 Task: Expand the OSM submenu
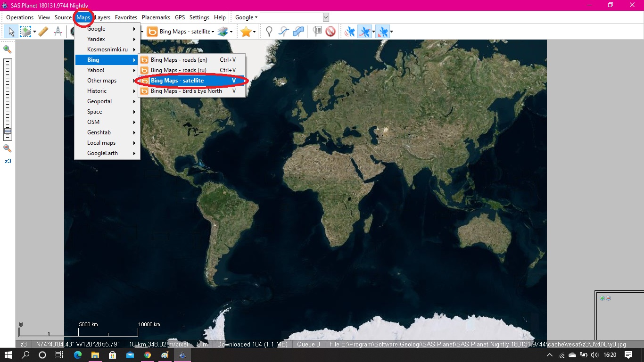click(107, 122)
